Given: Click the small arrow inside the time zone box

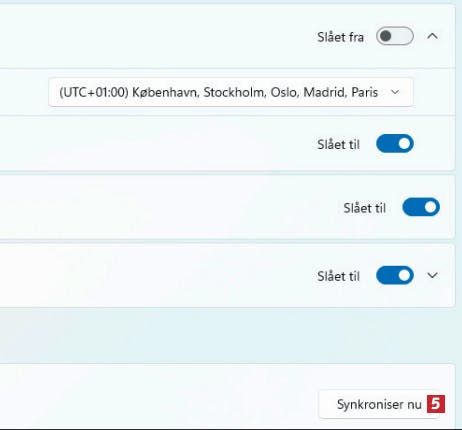Looking at the screenshot, I should (395, 92).
